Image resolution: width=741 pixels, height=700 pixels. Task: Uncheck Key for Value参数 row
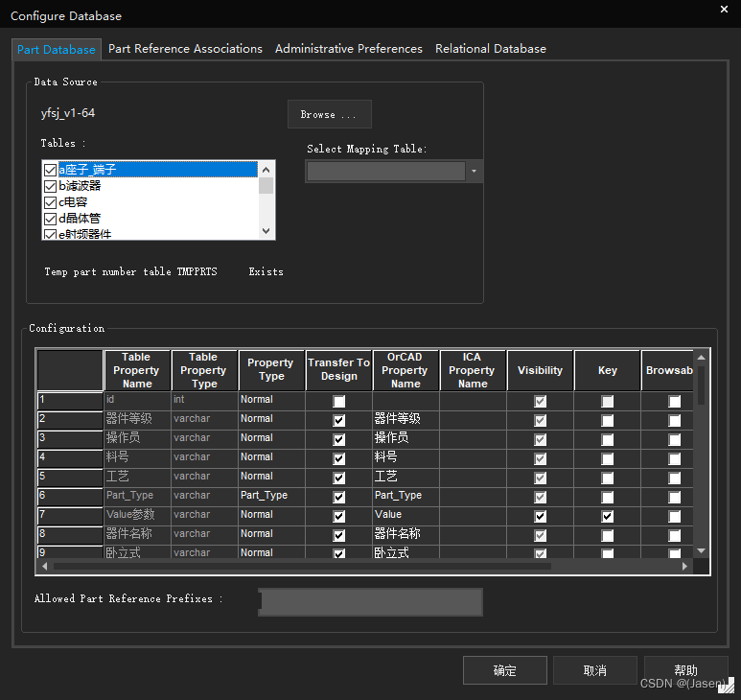pos(607,516)
